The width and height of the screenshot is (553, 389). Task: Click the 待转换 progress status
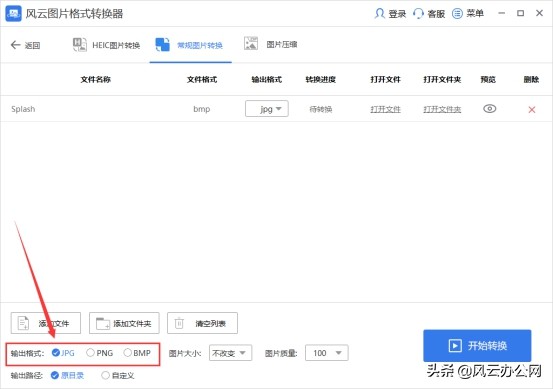click(321, 109)
